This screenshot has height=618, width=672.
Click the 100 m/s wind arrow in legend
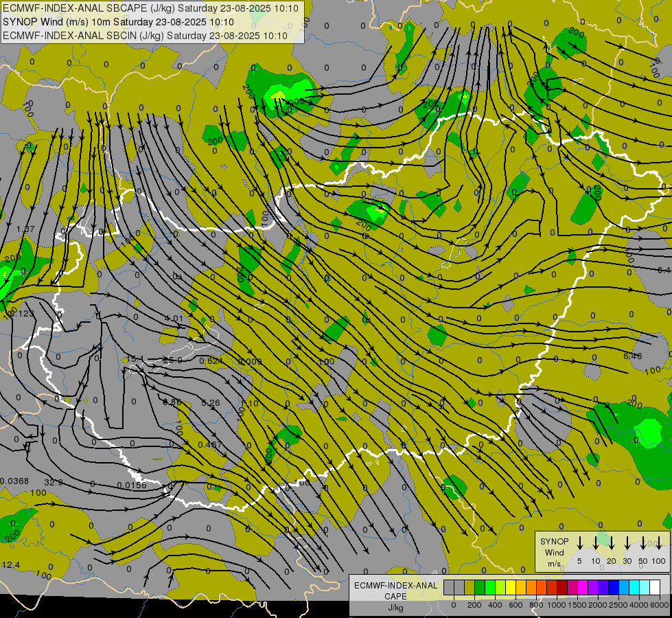coord(659,542)
